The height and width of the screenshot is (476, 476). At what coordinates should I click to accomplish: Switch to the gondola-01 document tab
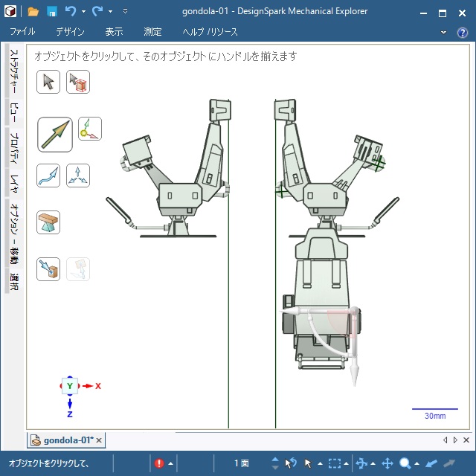point(67,440)
